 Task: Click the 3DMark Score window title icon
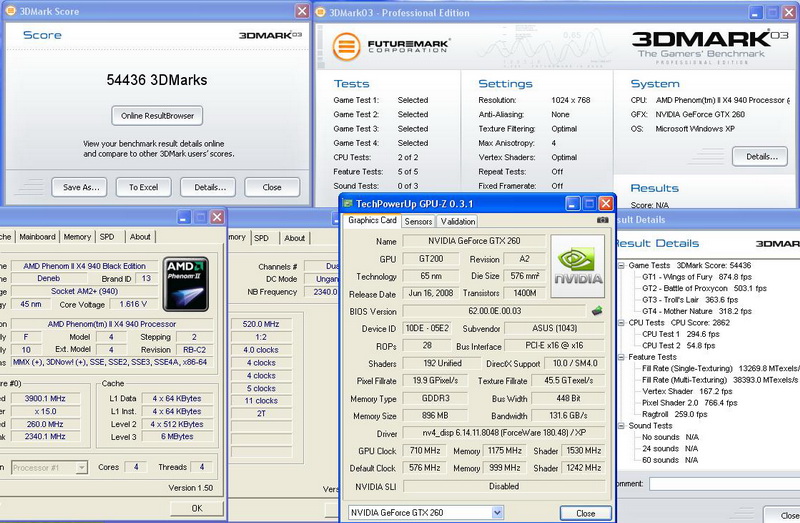[x=10, y=11]
